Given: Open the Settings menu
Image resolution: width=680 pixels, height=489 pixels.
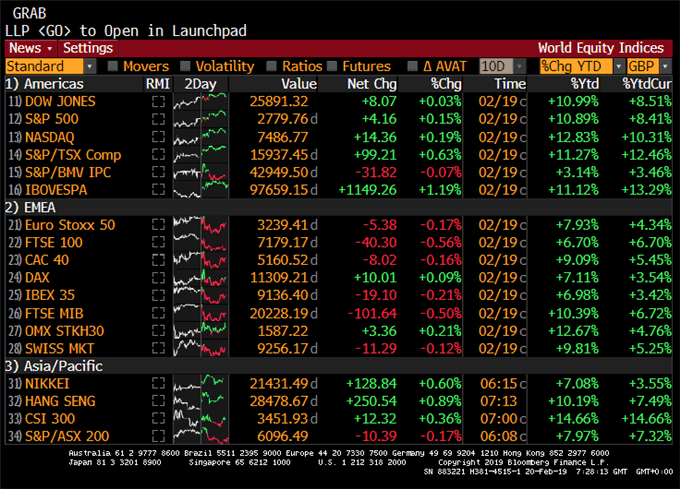Looking at the screenshot, I should (88, 48).
